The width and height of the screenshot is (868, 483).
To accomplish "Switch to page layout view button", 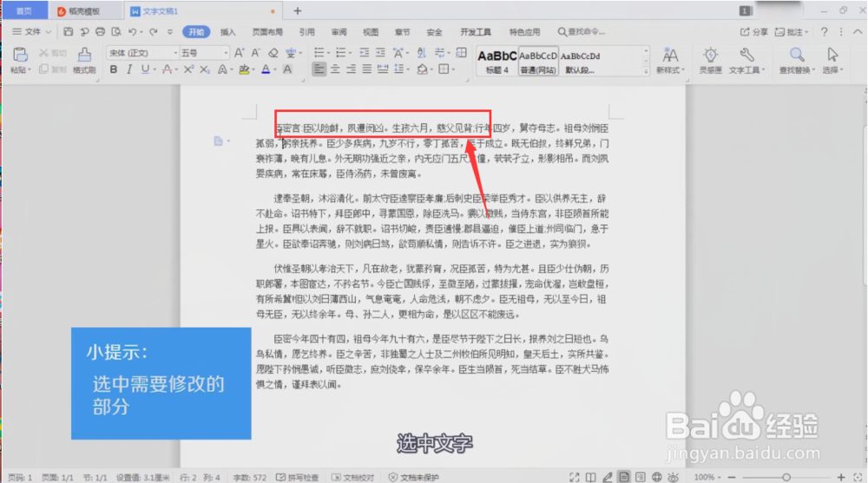I will tap(624, 477).
